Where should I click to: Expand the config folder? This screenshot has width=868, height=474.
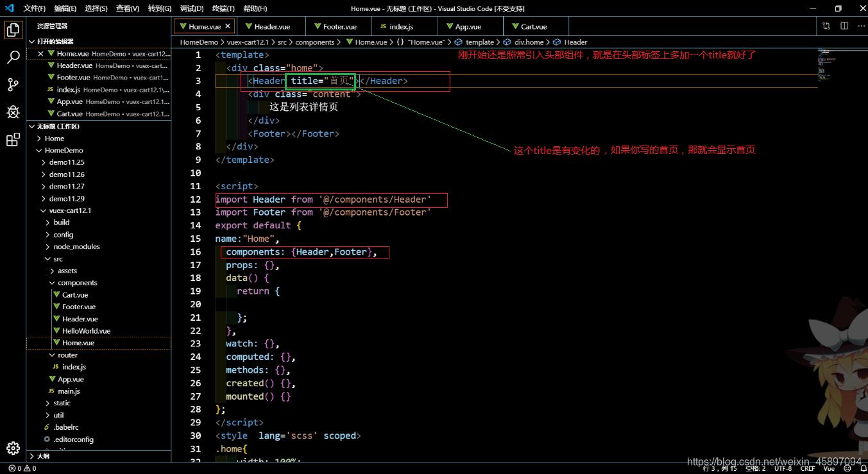coord(99,235)
